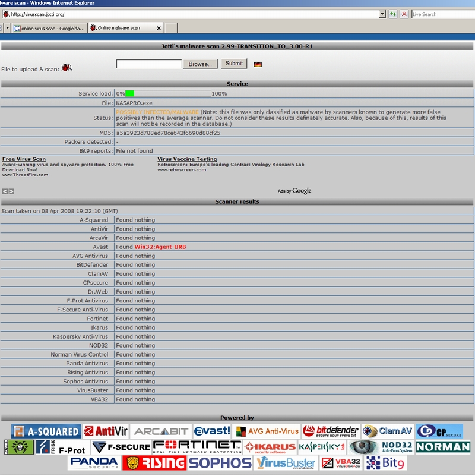Click the red bug icon beside upload label

coord(66,67)
